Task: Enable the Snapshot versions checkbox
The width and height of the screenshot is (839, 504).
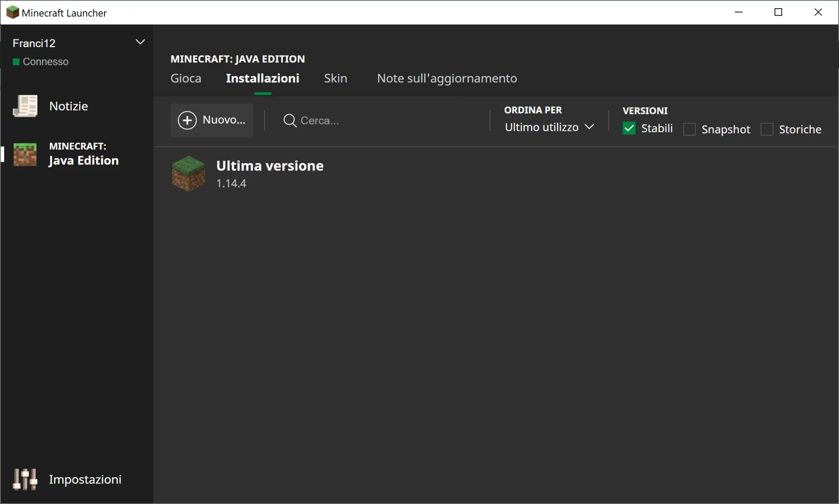Action: pos(689,129)
